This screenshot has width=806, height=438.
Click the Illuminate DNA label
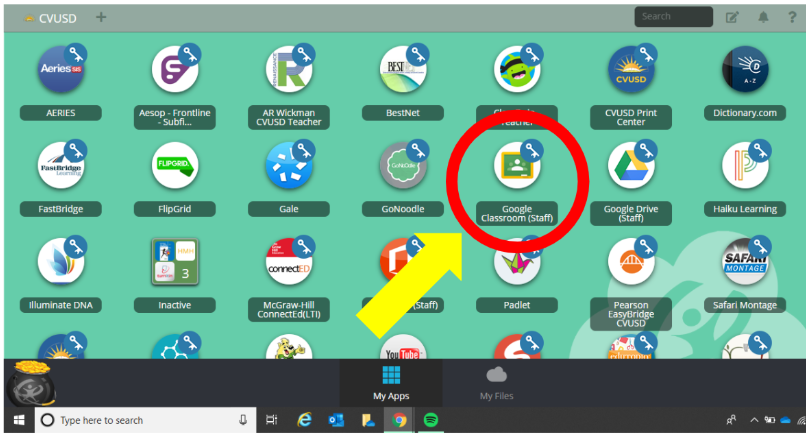coord(61,305)
